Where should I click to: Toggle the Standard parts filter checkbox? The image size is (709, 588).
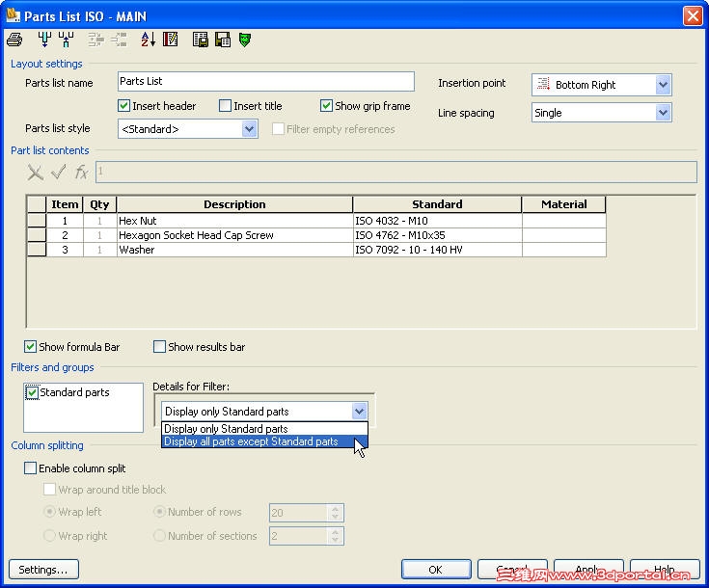pyautogui.click(x=32, y=392)
